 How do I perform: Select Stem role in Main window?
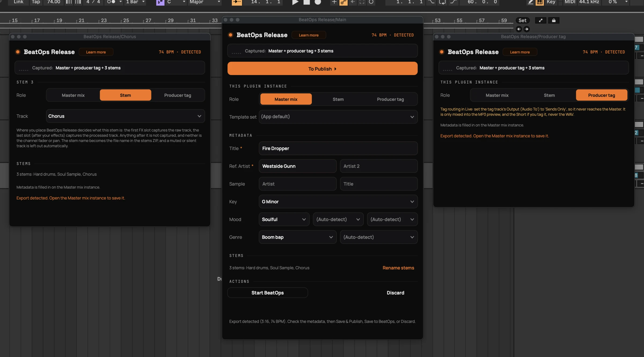click(x=338, y=99)
